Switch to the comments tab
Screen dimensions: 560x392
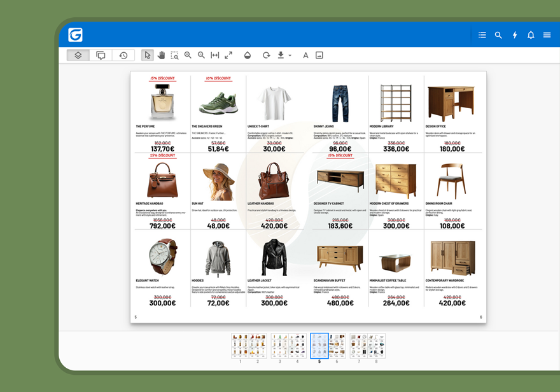point(101,55)
